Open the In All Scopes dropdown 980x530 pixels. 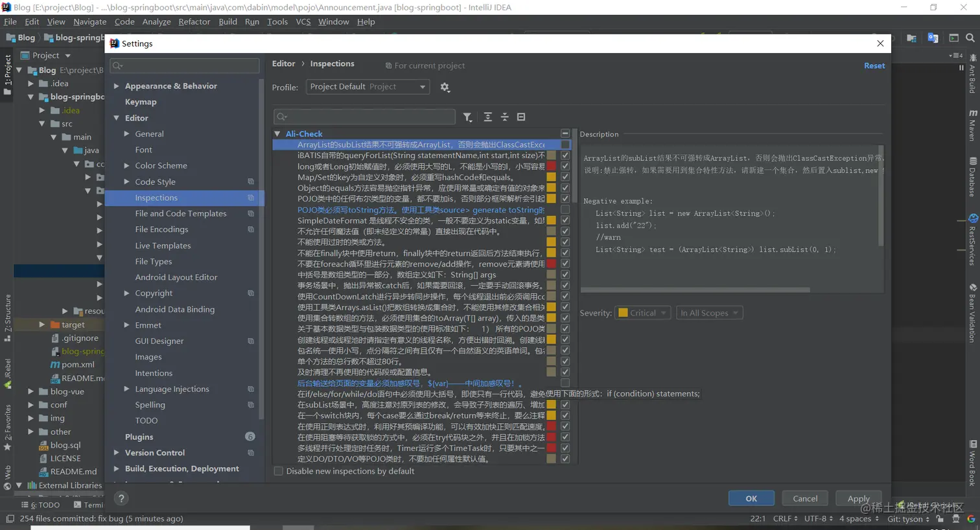click(x=709, y=313)
